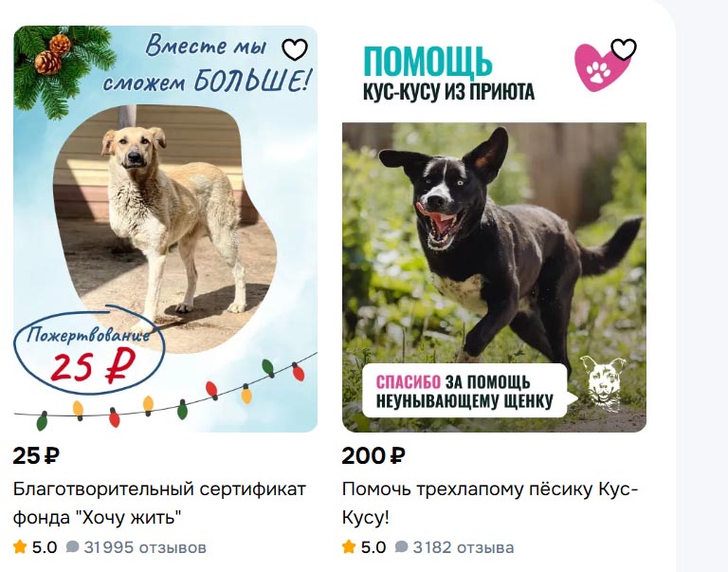Open the 3182 отзыва reviews link
Image resolution: width=728 pixels, height=572 pixels.
point(464,547)
